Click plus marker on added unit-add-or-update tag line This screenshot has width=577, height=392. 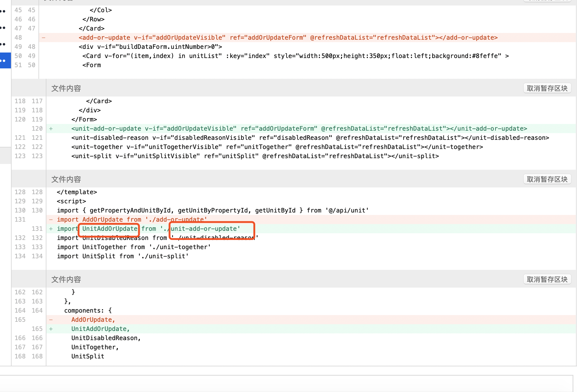(51, 129)
